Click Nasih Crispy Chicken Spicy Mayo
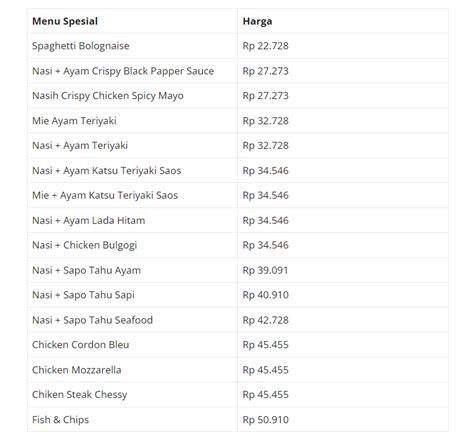 point(108,96)
